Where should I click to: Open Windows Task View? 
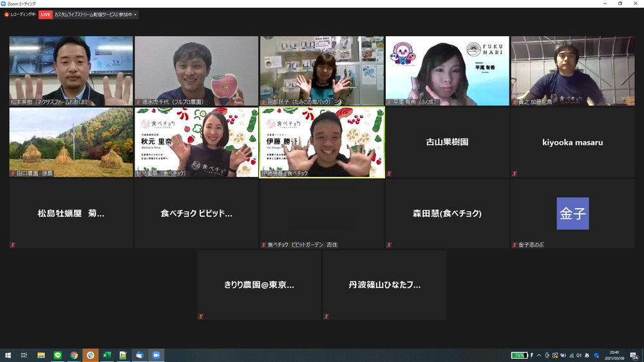(x=24, y=355)
